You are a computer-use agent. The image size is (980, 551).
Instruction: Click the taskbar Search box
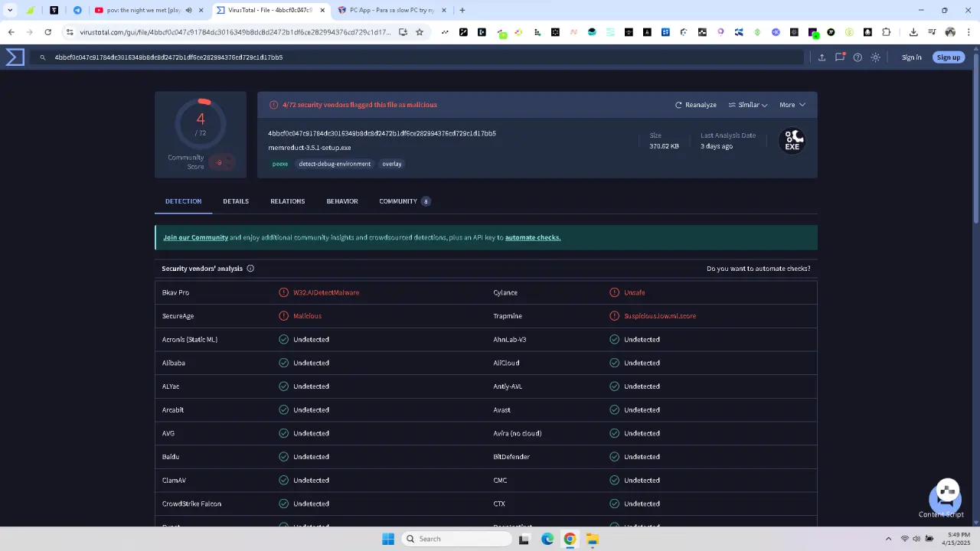(456, 539)
